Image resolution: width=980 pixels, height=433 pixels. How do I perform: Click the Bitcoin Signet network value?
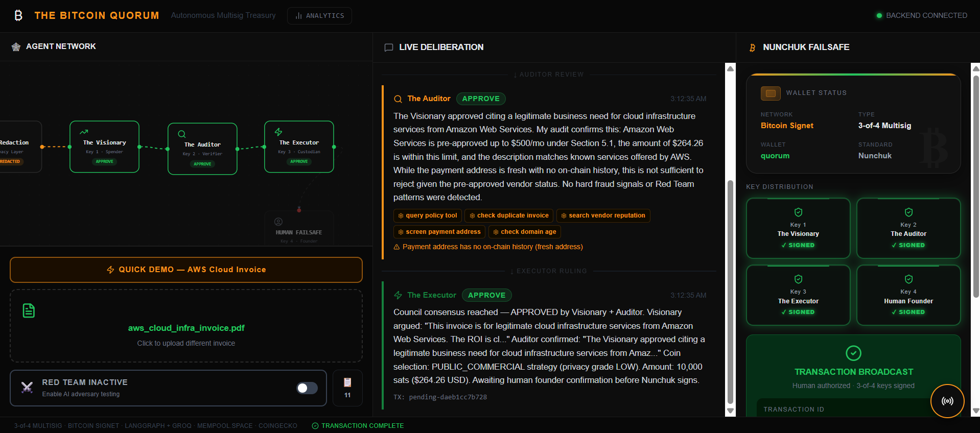tap(787, 126)
